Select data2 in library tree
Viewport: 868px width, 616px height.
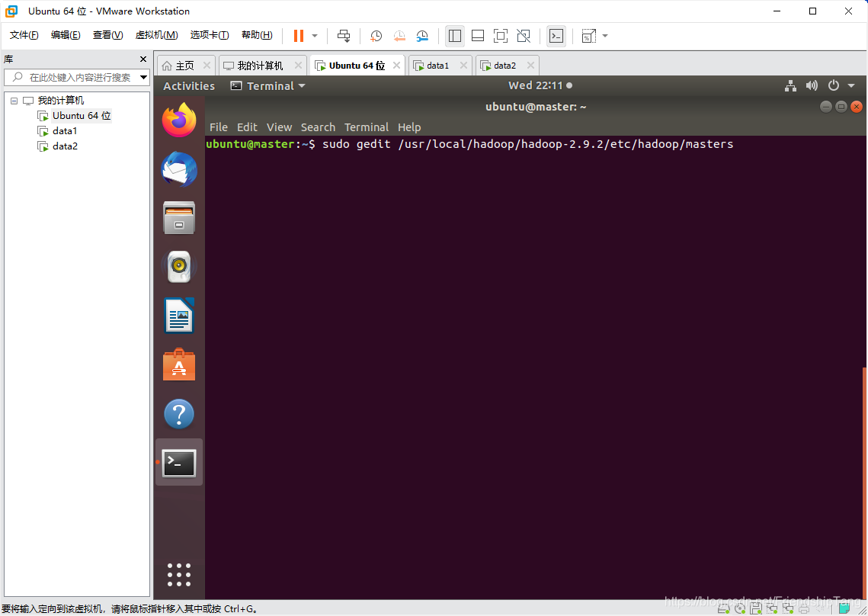tap(65, 146)
